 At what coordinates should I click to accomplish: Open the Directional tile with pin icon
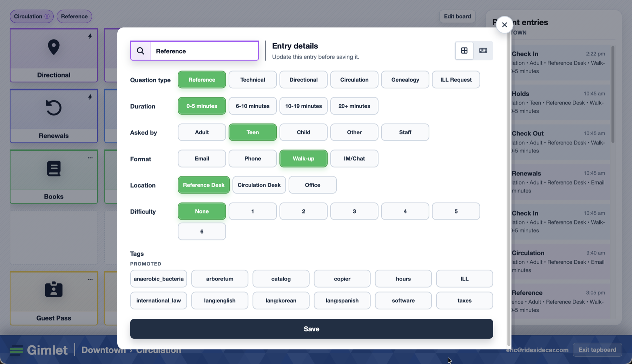(54, 55)
